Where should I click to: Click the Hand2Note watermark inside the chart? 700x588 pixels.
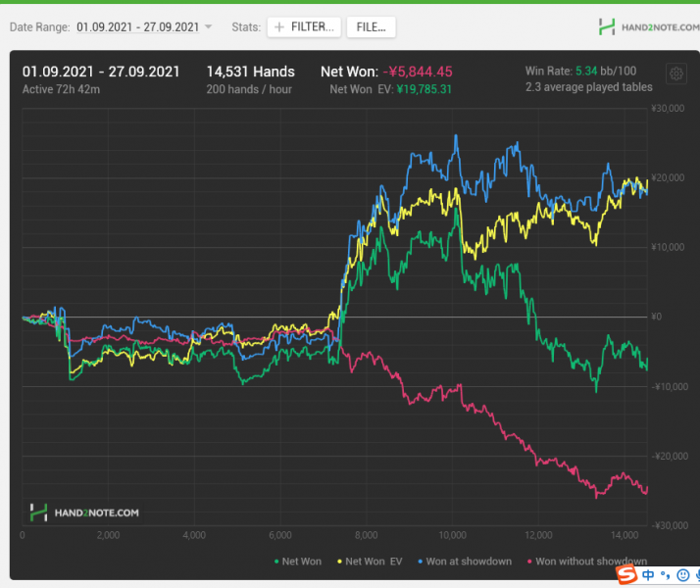[x=84, y=512]
